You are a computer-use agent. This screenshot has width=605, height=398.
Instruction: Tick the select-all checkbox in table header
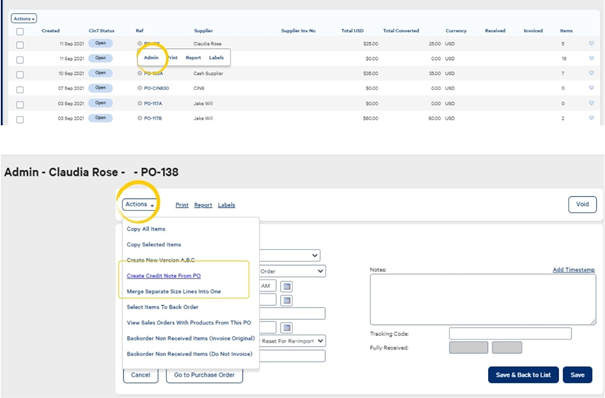click(20, 32)
